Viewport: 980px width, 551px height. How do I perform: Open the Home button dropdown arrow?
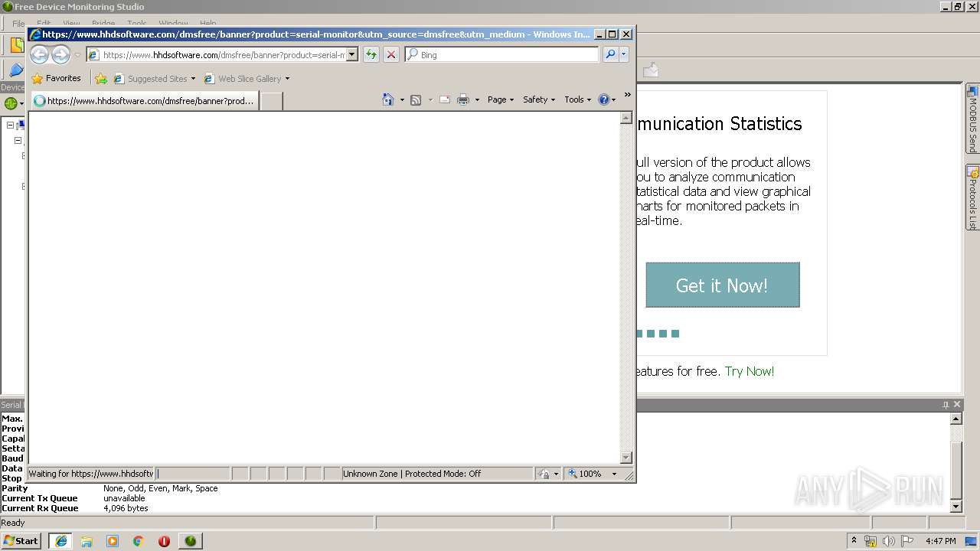402,99
